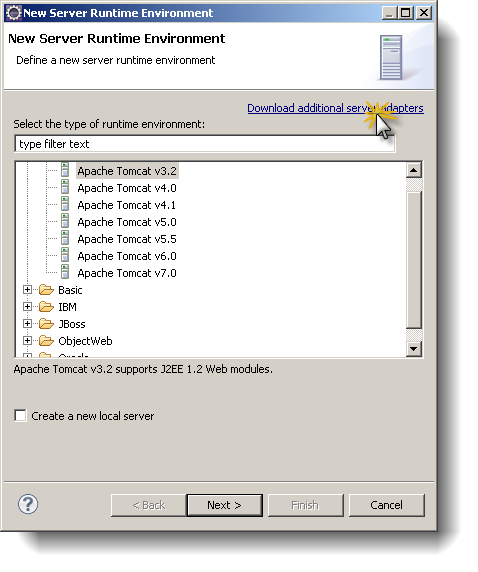The height and width of the screenshot is (572, 478).
Task: Click the vertical scrollbar thumb in runtime list
Action: (414, 259)
